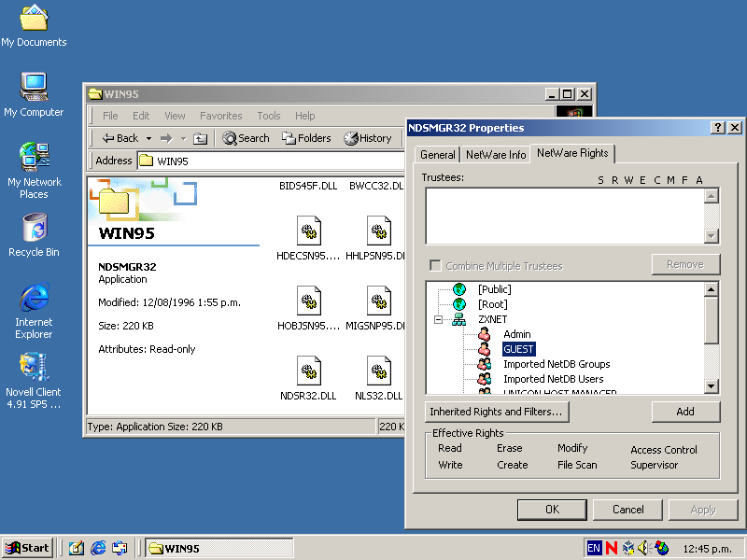Click the tree list scroll down arrow

click(x=712, y=386)
